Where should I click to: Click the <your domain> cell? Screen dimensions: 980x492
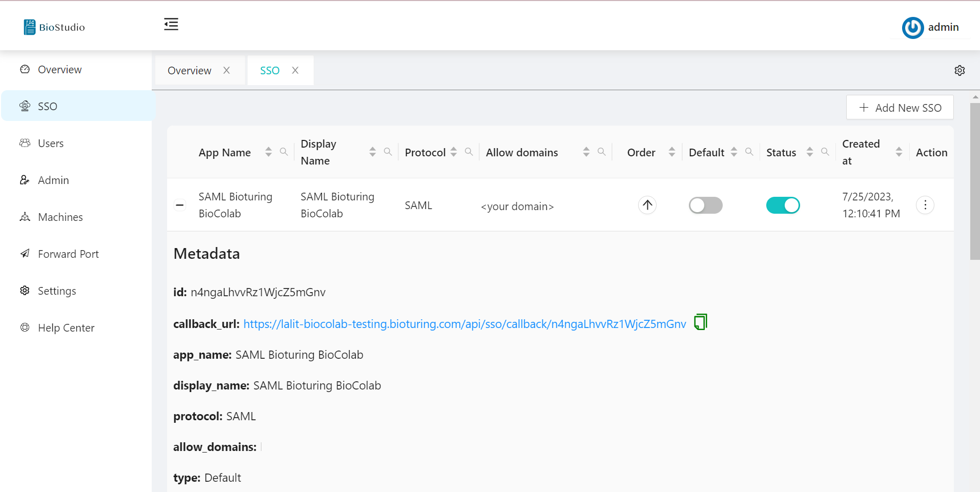tap(517, 206)
